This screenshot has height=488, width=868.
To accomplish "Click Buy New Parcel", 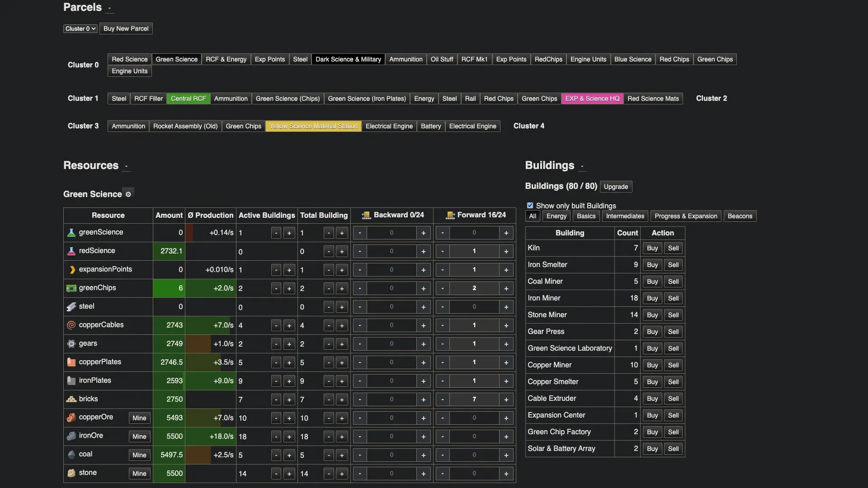I will pos(126,28).
